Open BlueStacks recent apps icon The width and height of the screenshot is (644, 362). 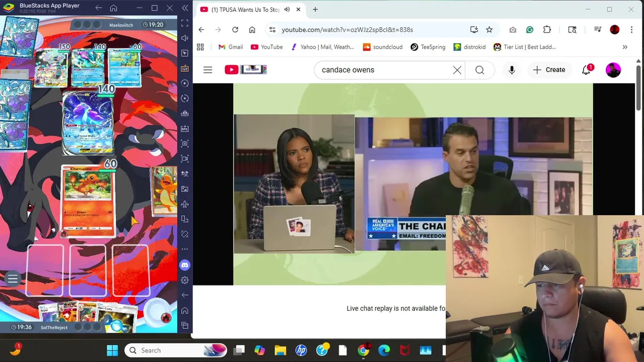coord(185,325)
